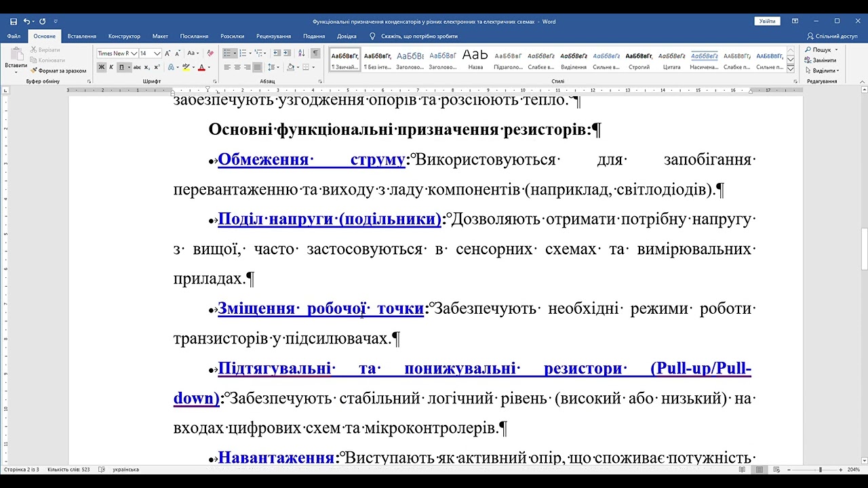Open the borders dropdown
Viewport: 868px width, 488px height.
[x=313, y=67]
